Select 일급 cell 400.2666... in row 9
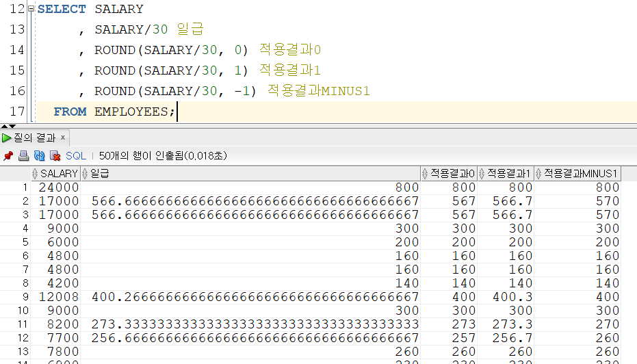The image size is (637, 364). point(250,296)
